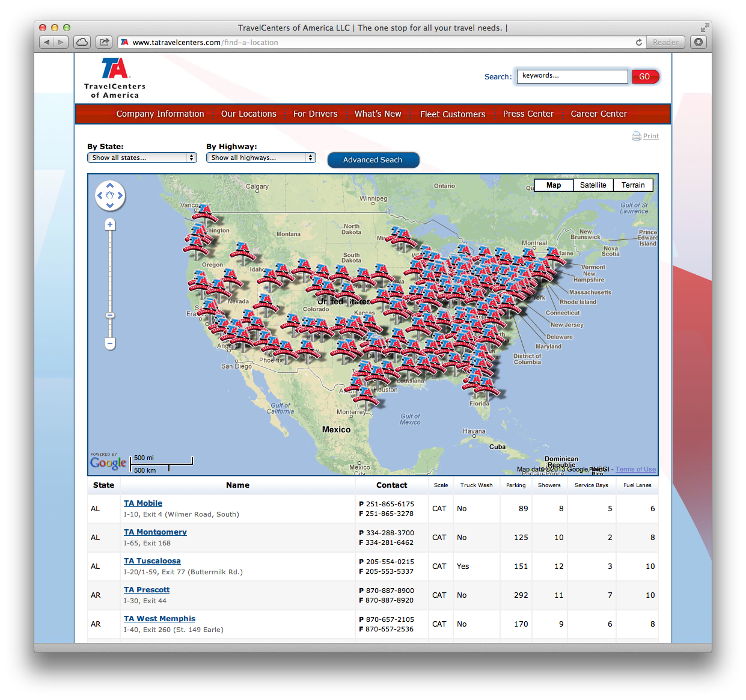Open TA Montgomery location link

[x=155, y=532]
